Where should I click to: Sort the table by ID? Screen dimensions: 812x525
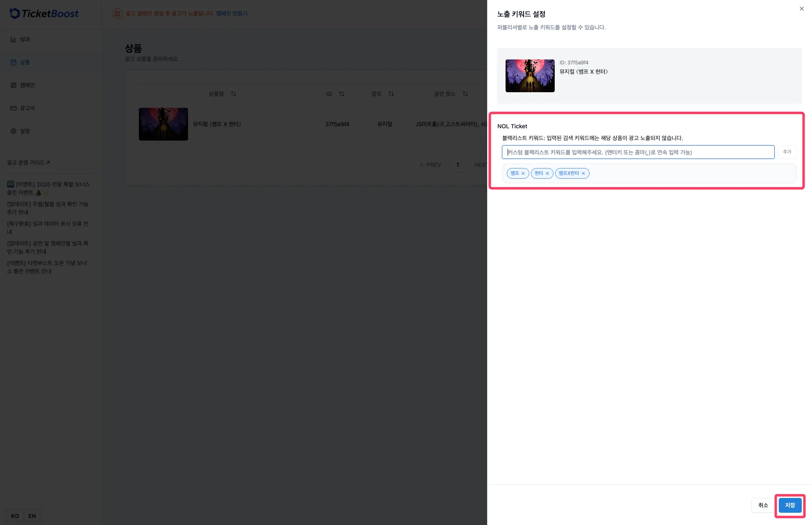click(x=341, y=94)
